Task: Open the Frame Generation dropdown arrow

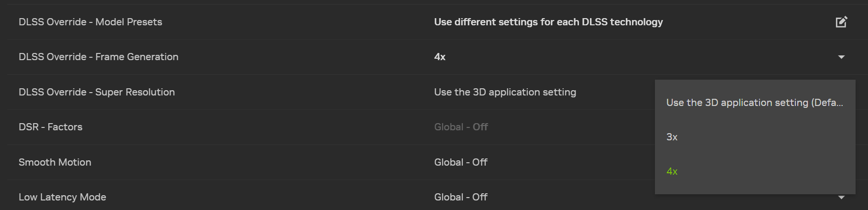Action: coord(841,57)
